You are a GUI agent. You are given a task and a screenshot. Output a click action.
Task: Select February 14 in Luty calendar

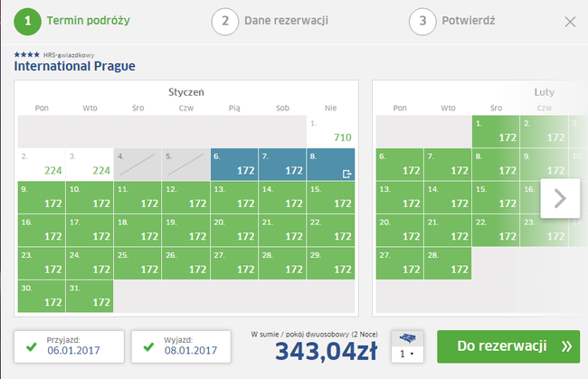448,197
